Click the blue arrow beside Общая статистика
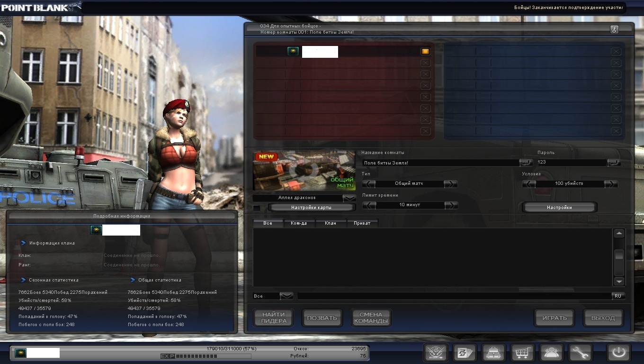The height and width of the screenshot is (364, 644). 133,280
